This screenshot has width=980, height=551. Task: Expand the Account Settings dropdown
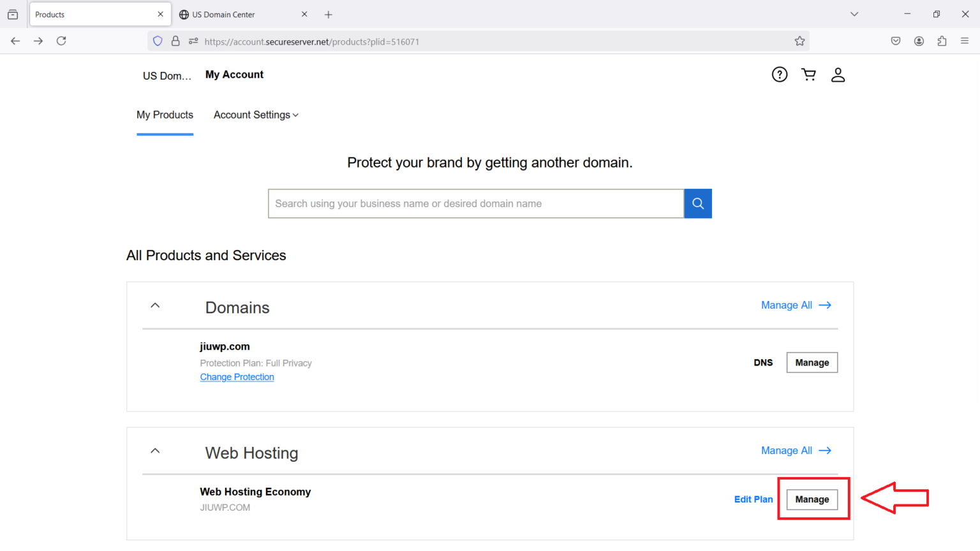[256, 115]
